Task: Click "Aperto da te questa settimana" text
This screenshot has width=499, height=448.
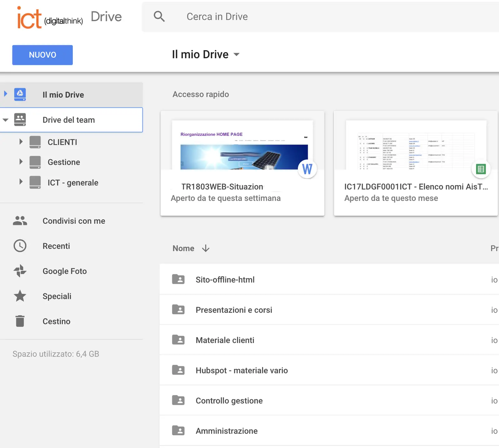Action: [226, 198]
